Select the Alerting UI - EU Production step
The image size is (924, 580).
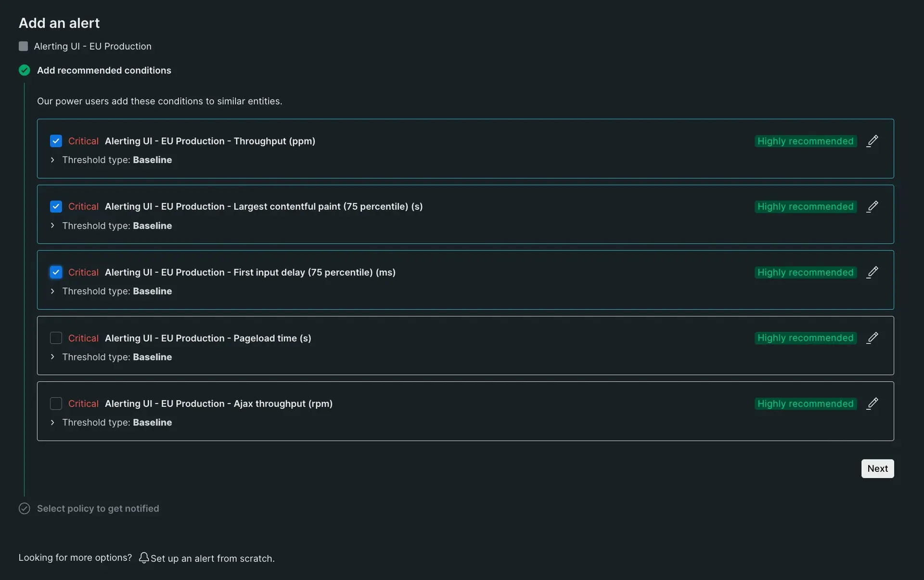(92, 45)
